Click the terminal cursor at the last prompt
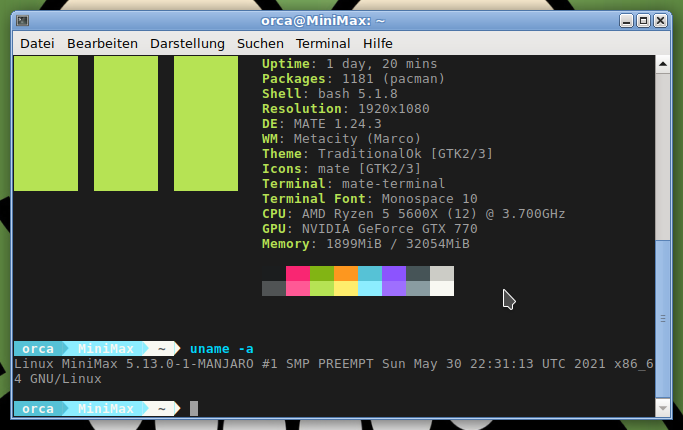 (194, 409)
